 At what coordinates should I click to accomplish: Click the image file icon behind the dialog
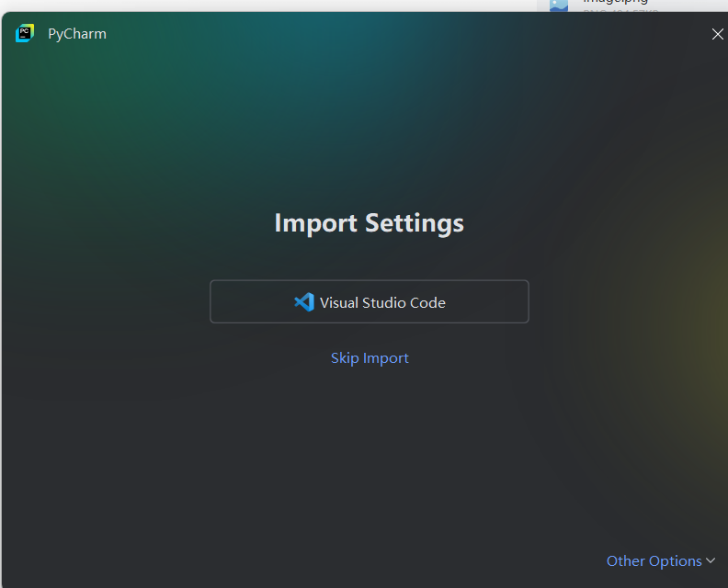[x=559, y=6]
